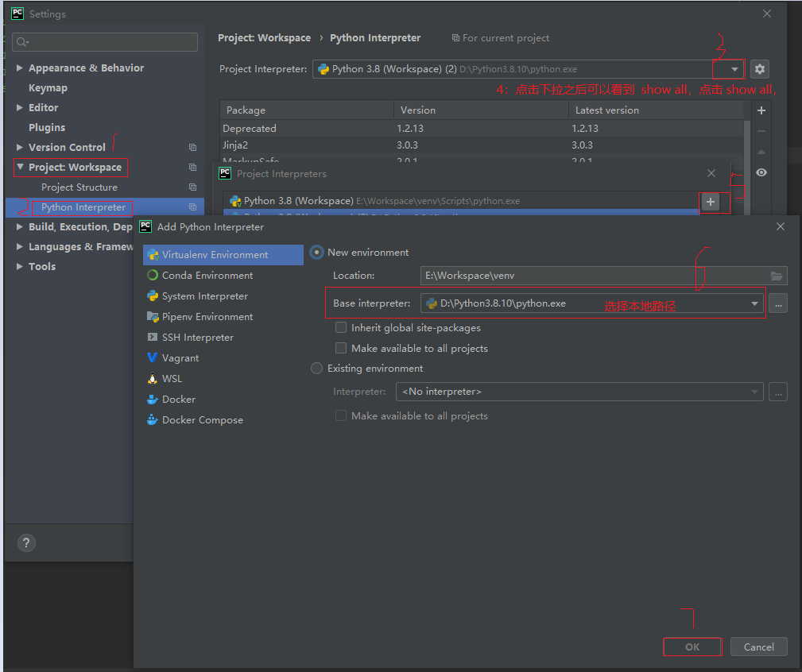Click the Conda Environment circle icon

(153, 275)
